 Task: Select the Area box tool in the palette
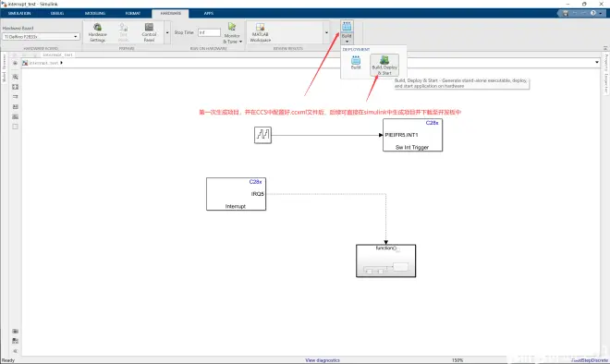coord(15,127)
